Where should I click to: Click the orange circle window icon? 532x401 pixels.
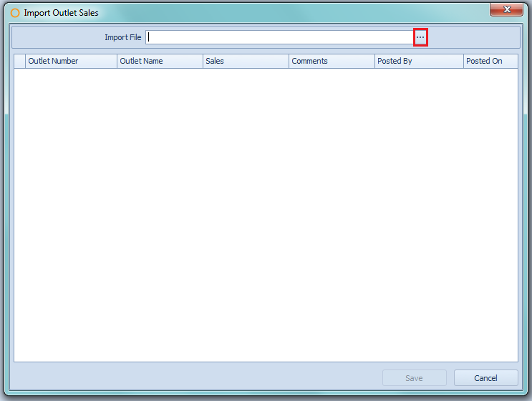[15, 13]
